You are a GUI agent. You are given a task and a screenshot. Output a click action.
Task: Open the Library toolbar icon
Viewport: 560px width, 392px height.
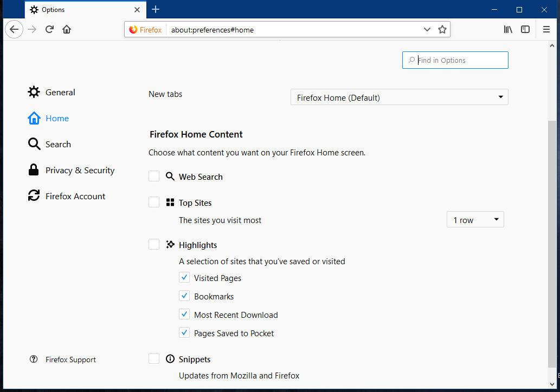[x=508, y=29]
